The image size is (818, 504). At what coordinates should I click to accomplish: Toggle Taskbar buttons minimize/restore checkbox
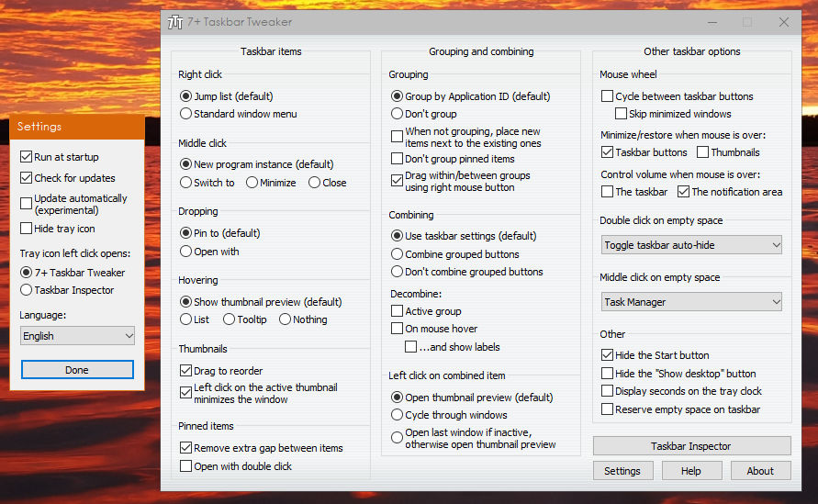[644, 152]
